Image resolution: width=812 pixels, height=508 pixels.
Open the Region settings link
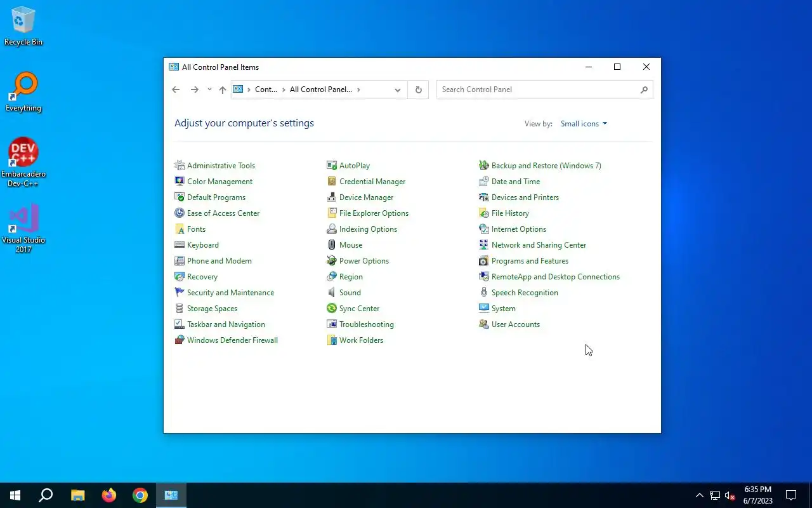coord(351,277)
